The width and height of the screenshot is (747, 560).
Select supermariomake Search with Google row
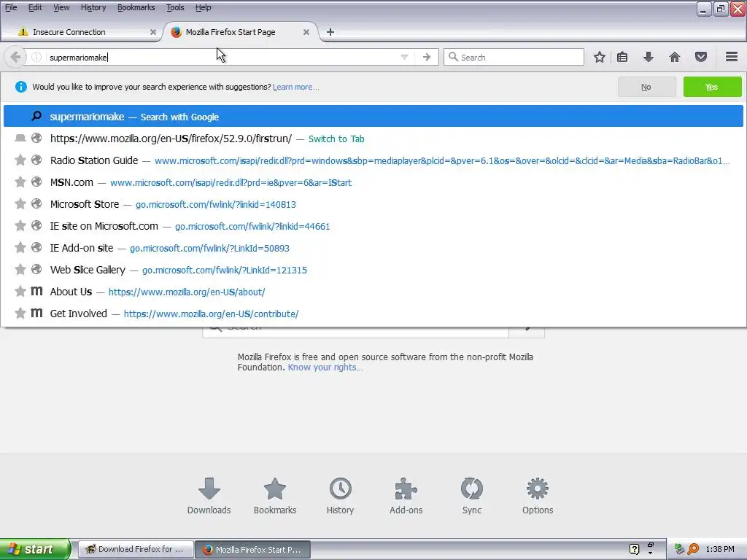373,117
